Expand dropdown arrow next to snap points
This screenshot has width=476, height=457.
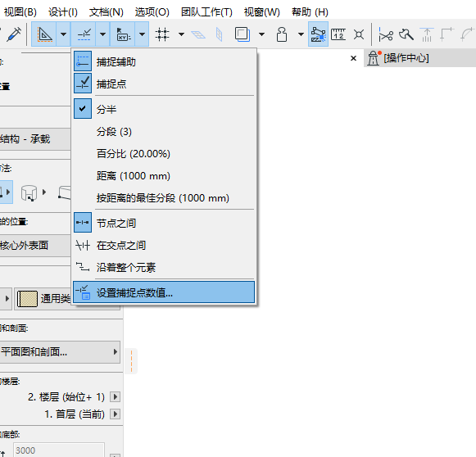[x=103, y=34]
